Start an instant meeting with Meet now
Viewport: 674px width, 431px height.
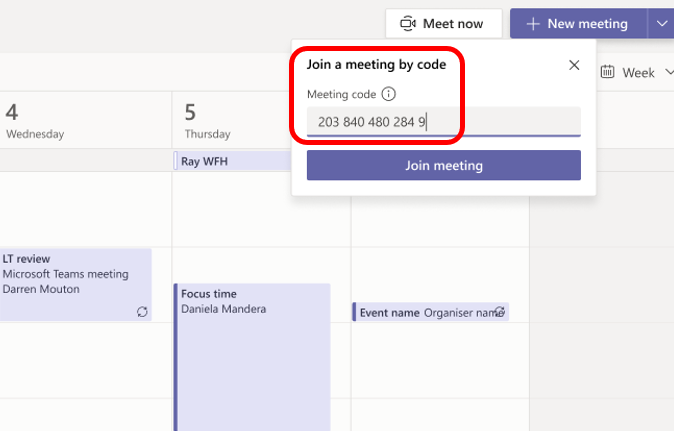click(442, 23)
